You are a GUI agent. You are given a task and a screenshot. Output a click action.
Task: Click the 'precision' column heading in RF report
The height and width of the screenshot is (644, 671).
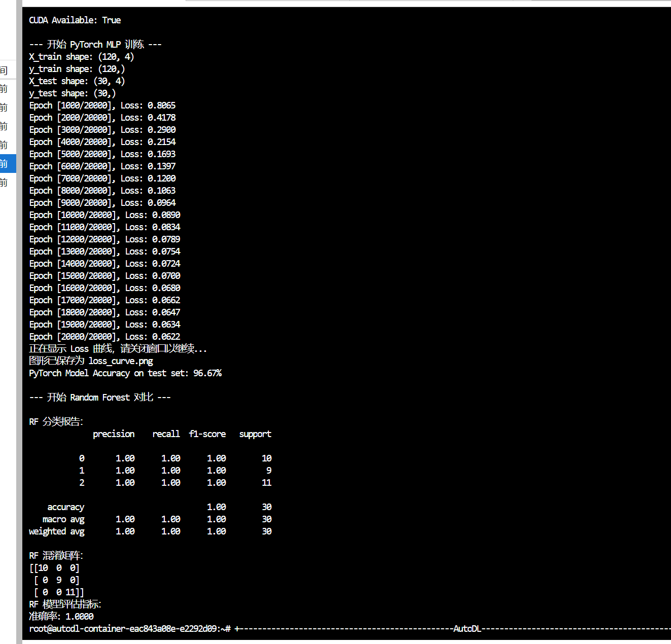click(114, 434)
